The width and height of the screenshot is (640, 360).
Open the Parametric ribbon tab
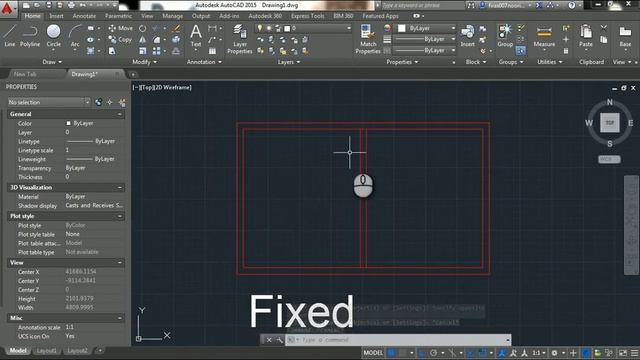[x=118, y=16]
